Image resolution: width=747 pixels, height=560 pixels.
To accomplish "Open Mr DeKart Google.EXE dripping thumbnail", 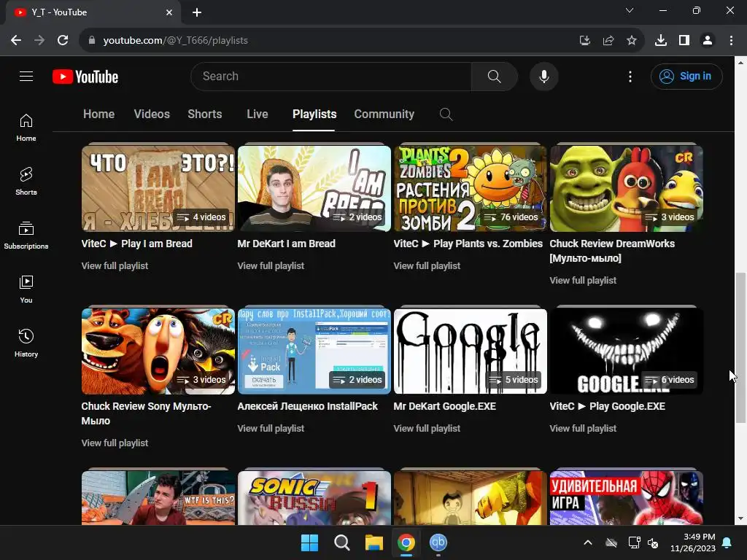I will pyautogui.click(x=471, y=351).
